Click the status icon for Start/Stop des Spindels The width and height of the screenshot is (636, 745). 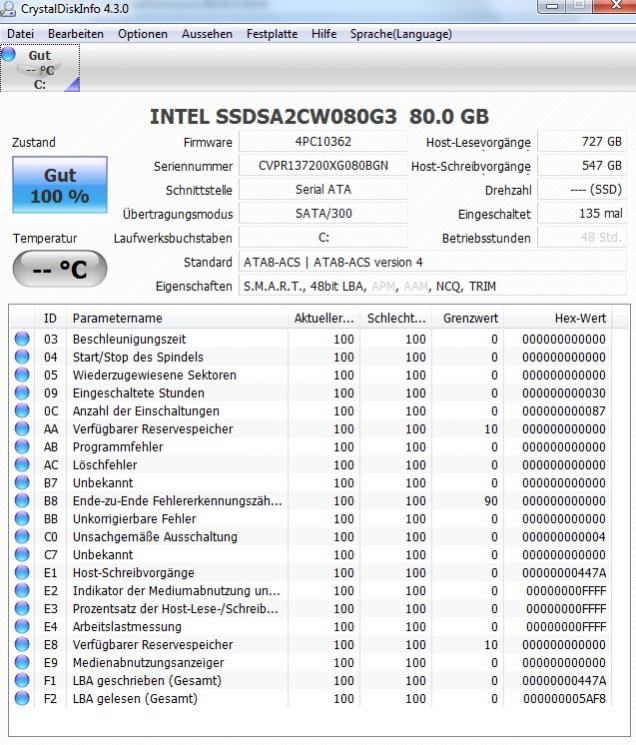point(22,357)
